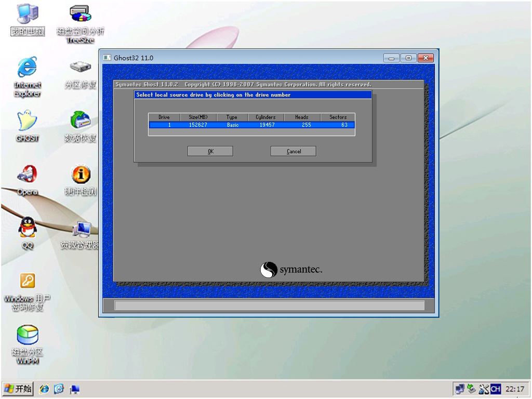Click the Type column header
The height and width of the screenshot is (399, 532).
pyautogui.click(x=232, y=117)
